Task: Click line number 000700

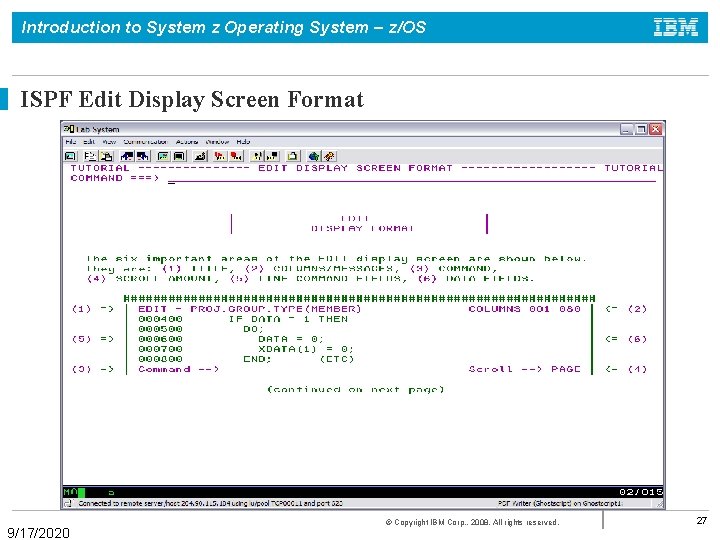Action: 160,349
